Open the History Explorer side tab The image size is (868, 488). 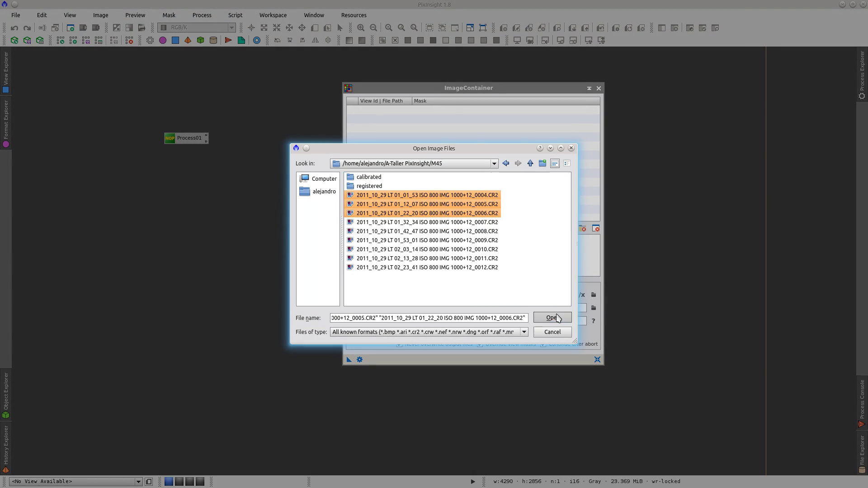click(x=6, y=449)
